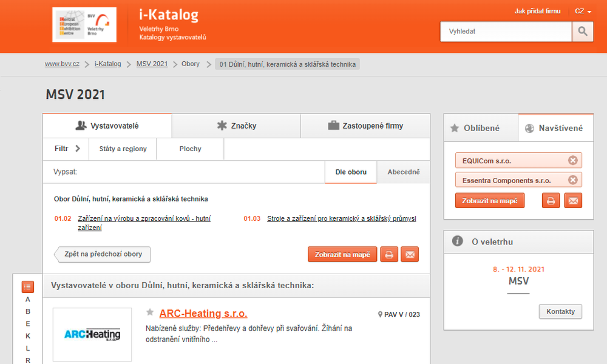Click the MSV fair name in O veletrhu
Screen dimensions: 607x364
pos(518,281)
